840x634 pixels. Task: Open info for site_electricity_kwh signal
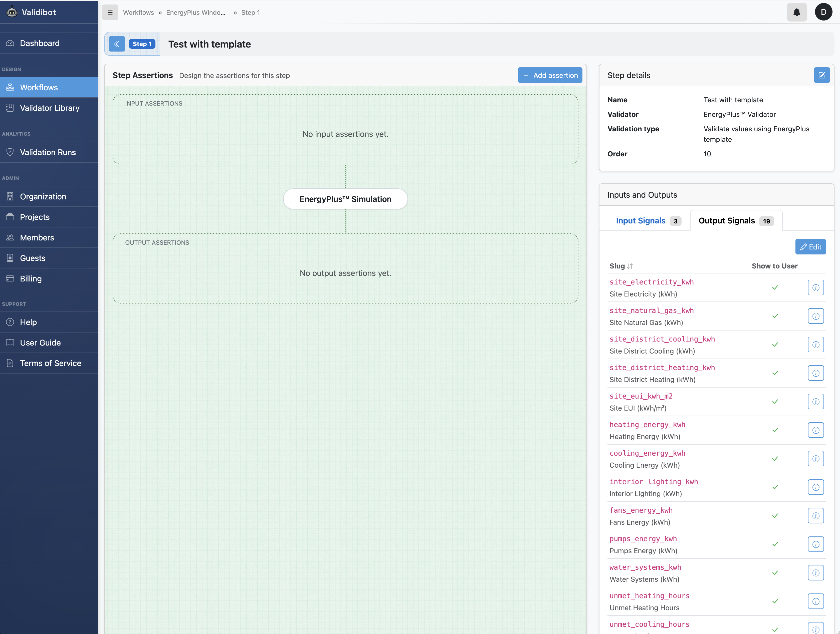pyautogui.click(x=815, y=288)
